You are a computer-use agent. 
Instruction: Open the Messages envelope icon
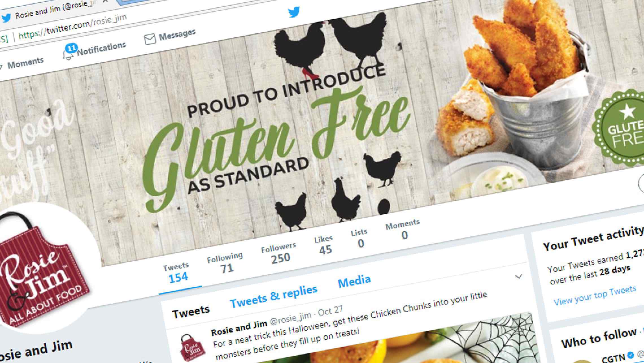pyautogui.click(x=150, y=39)
